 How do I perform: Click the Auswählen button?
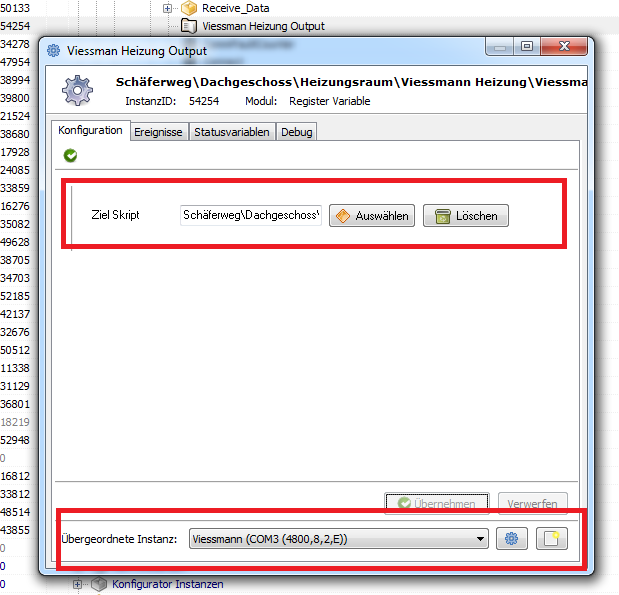pyautogui.click(x=372, y=216)
